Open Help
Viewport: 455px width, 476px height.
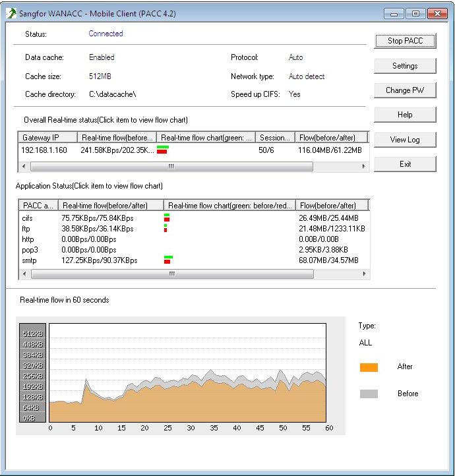pos(406,115)
